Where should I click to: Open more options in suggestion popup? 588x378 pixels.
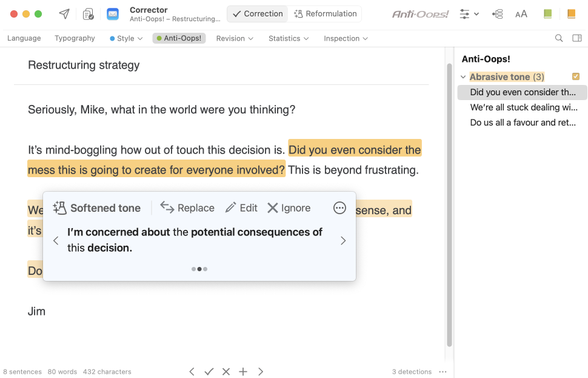[x=339, y=208]
